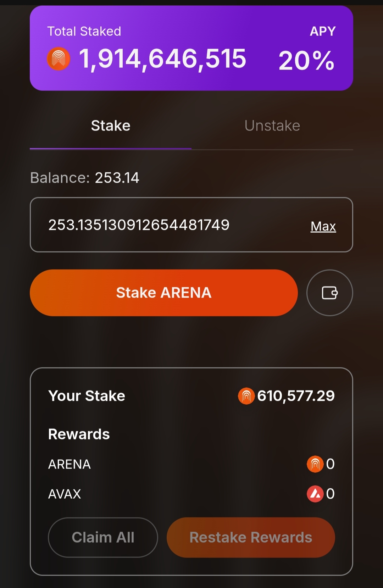Click the AVAX rewards row label

point(65,494)
